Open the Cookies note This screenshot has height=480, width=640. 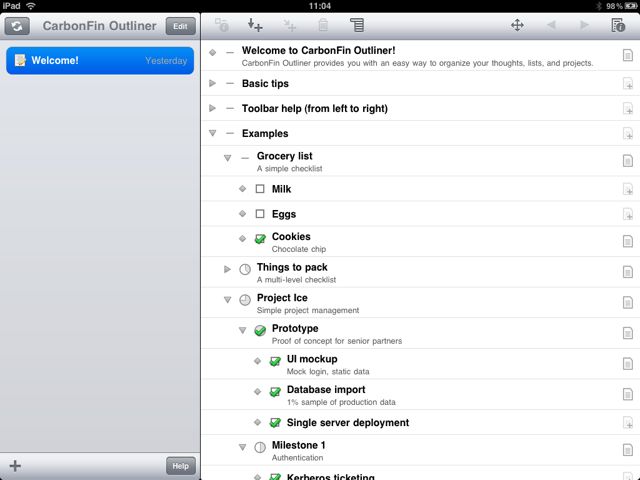[x=628, y=241]
